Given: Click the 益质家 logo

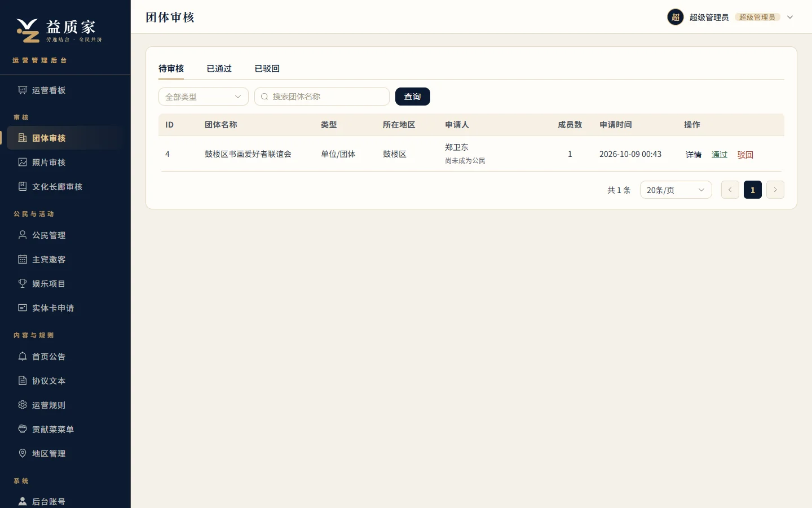Looking at the screenshot, I should 59,30.
